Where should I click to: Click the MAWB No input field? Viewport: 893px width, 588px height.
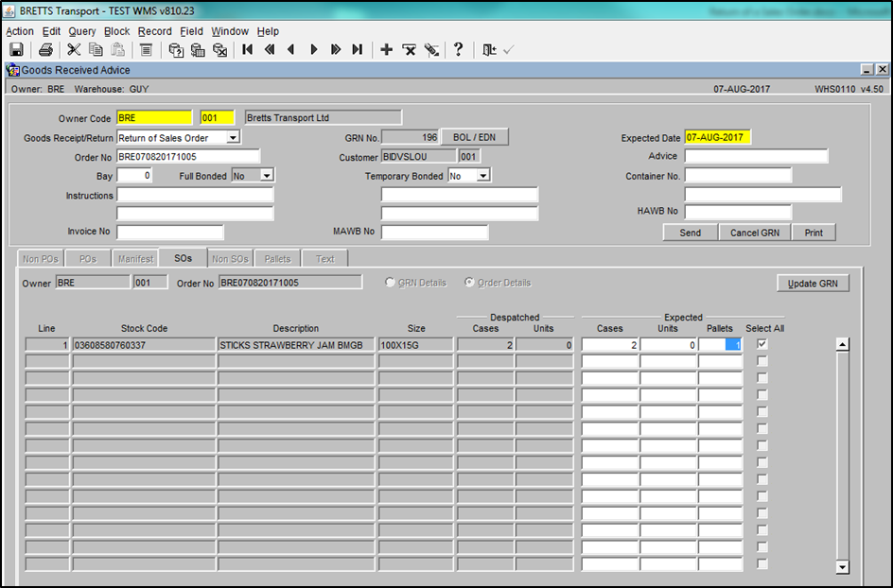434,232
